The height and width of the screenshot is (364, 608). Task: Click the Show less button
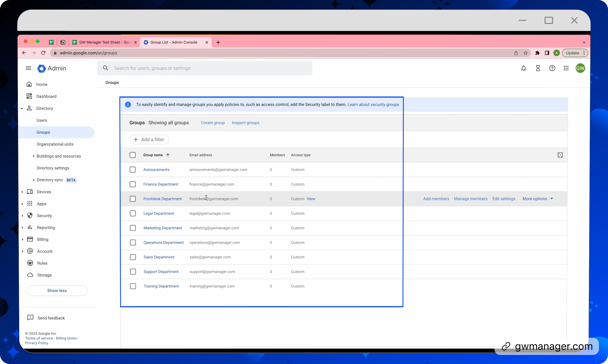point(57,290)
